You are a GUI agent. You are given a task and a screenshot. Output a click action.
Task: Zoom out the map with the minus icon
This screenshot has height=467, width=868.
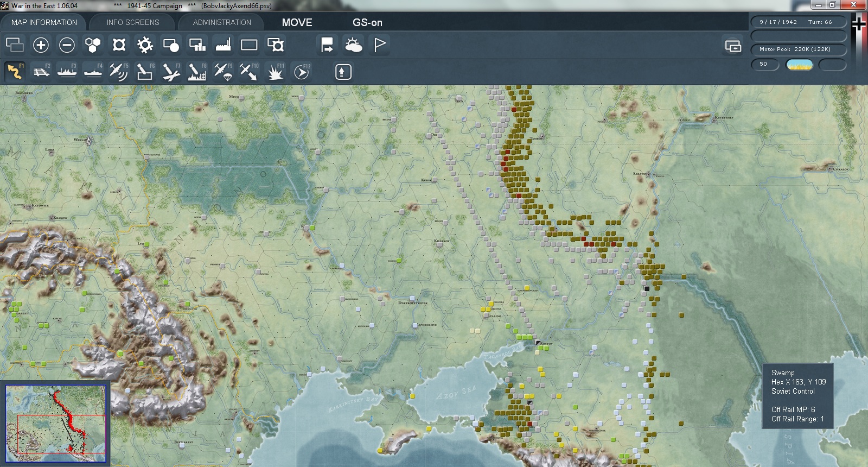pos(67,45)
